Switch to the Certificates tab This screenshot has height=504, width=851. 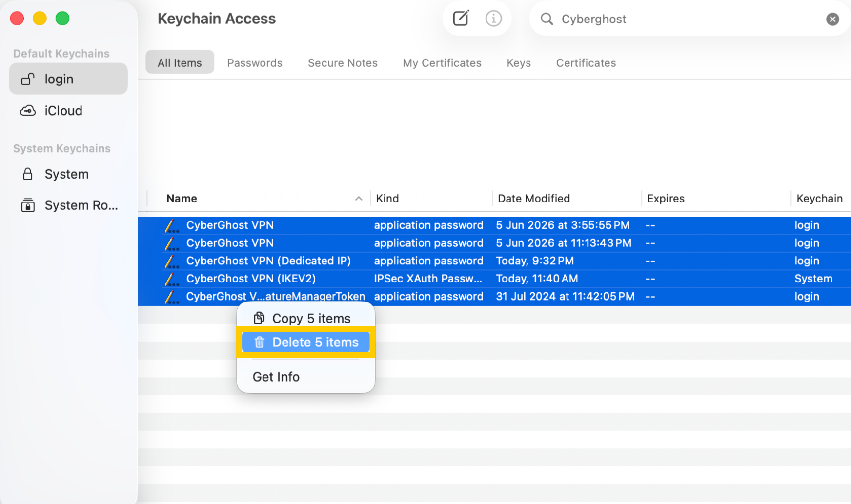click(586, 63)
